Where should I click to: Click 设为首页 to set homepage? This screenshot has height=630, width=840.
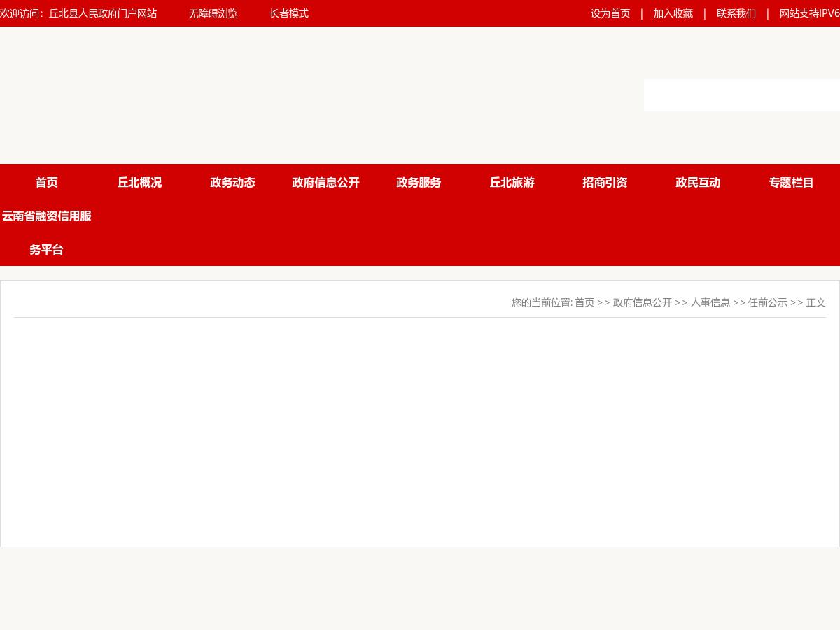[x=610, y=13]
